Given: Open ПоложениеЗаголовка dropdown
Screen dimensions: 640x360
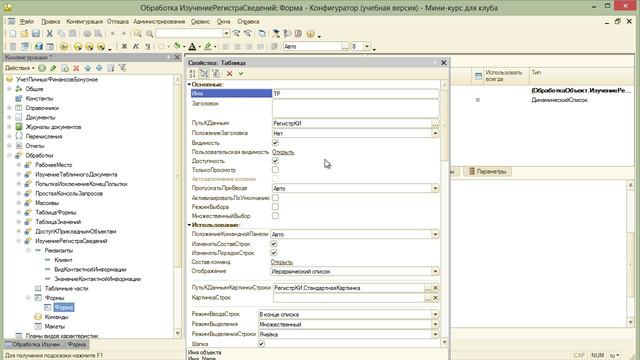Looking at the screenshot, I should 435,133.
